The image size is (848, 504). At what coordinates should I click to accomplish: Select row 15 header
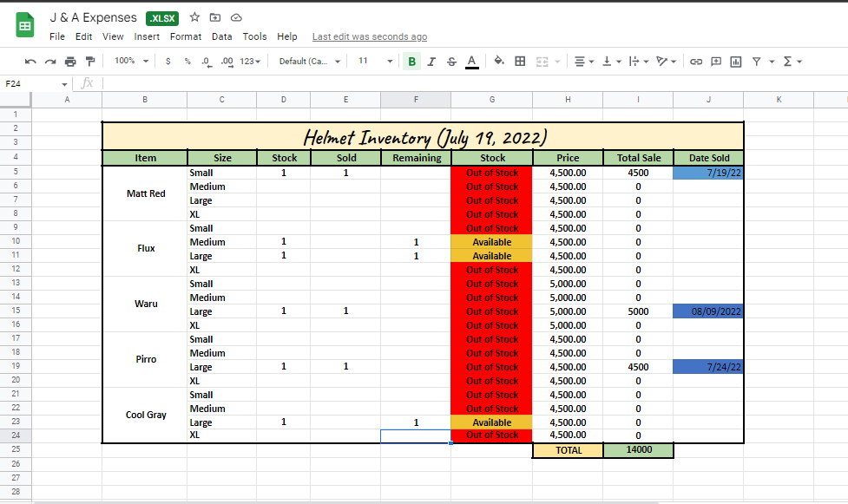pyautogui.click(x=16, y=311)
